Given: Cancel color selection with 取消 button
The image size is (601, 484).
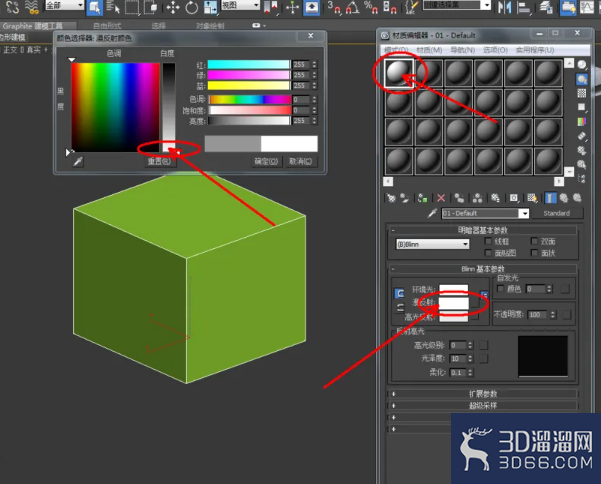Looking at the screenshot, I should 300,161.
